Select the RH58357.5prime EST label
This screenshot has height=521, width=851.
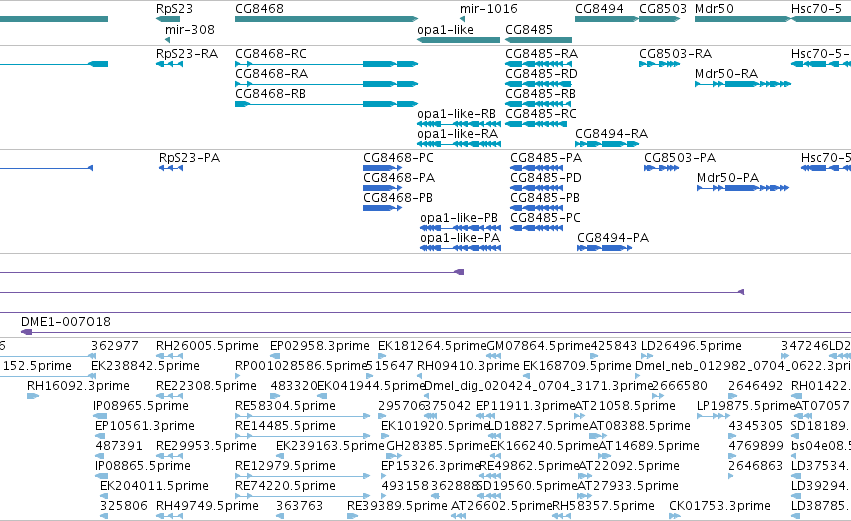[604, 506]
